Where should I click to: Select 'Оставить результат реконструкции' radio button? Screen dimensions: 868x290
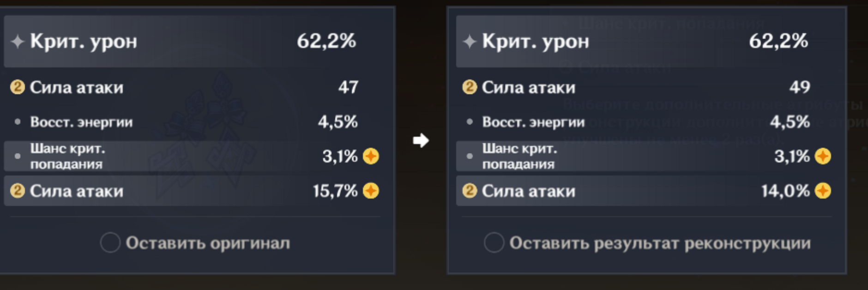tap(494, 242)
